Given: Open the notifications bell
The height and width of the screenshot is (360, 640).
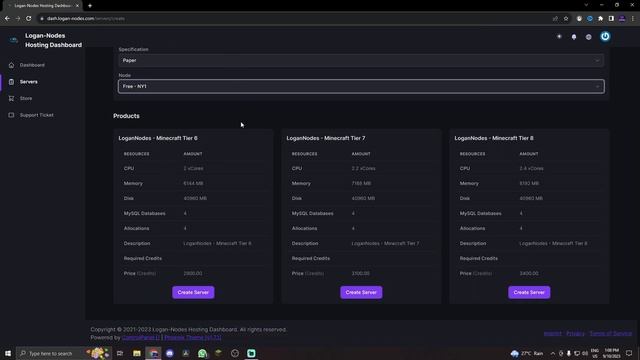Looking at the screenshot, I should pos(574,37).
